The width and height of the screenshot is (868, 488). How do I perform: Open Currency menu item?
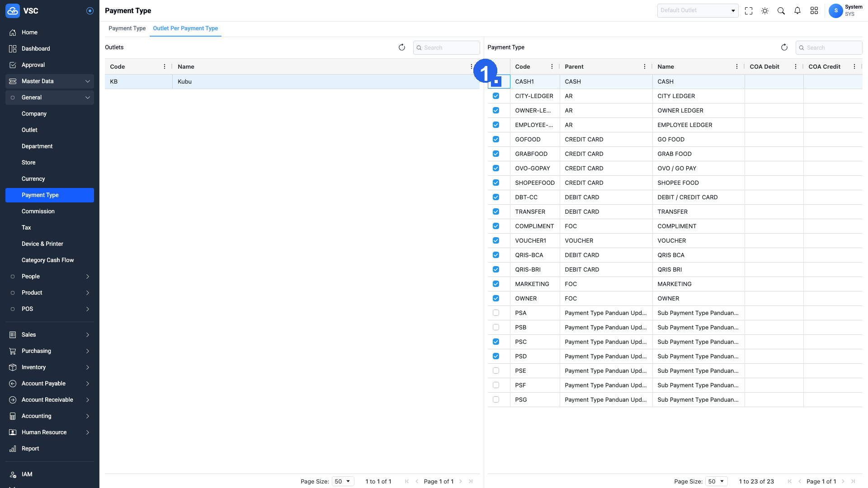[x=50, y=179]
